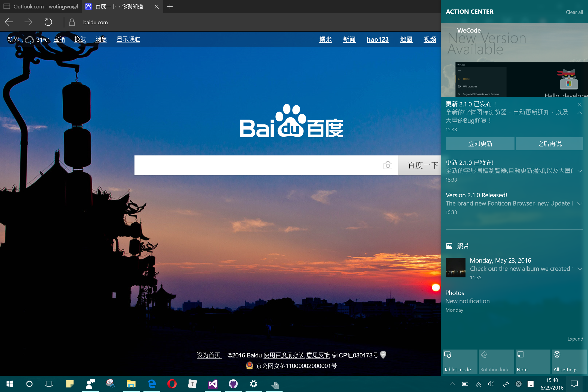Image resolution: width=588 pixels, height=392 pixels.
Task: Click the Action Center taskbar icon
Action: pos(574,384)
